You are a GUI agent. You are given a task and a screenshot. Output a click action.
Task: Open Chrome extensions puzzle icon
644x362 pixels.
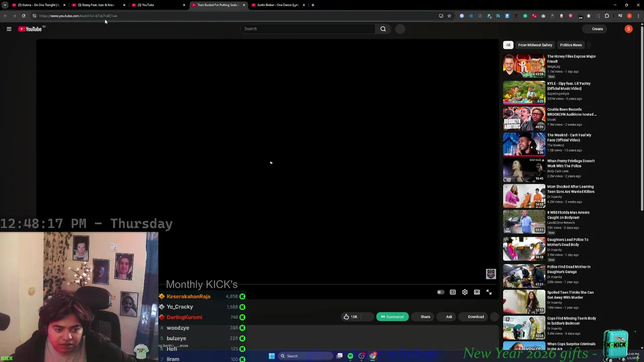607,16
